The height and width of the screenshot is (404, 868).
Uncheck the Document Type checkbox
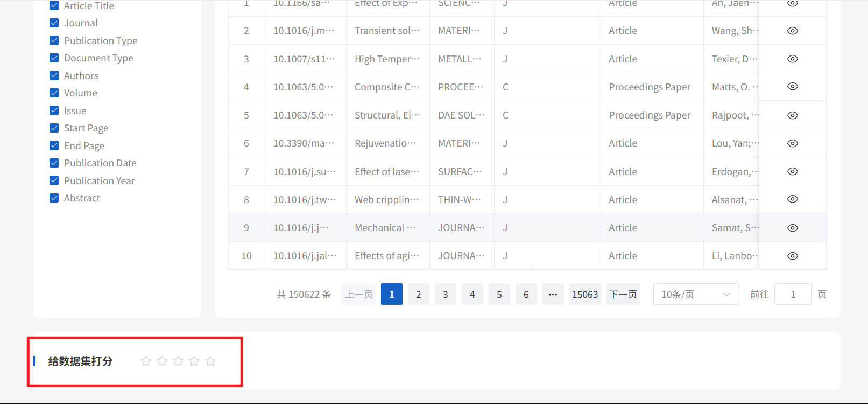click(x=54, y=58)
